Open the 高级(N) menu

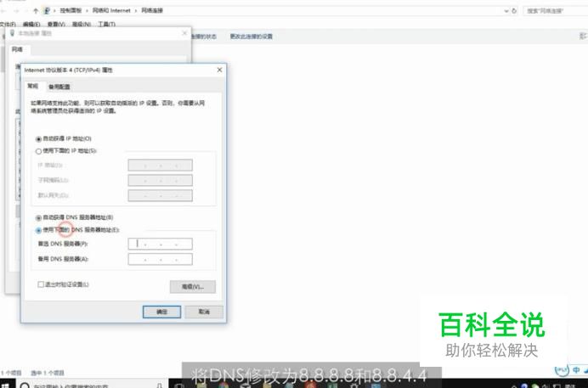point(82,25)
